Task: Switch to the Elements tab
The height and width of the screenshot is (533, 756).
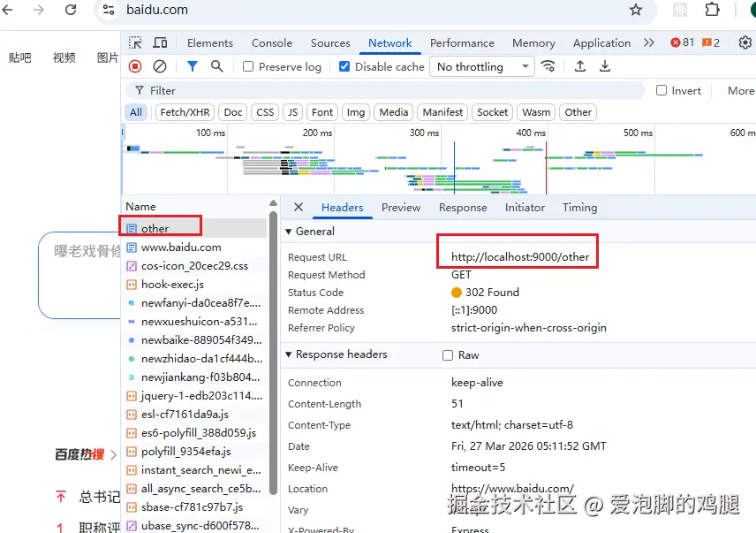Action: pos(209,43)
